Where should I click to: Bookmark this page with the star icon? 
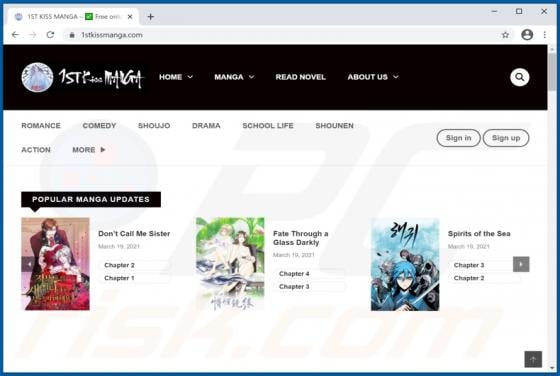pyautogui.click(x=505, y=35)
